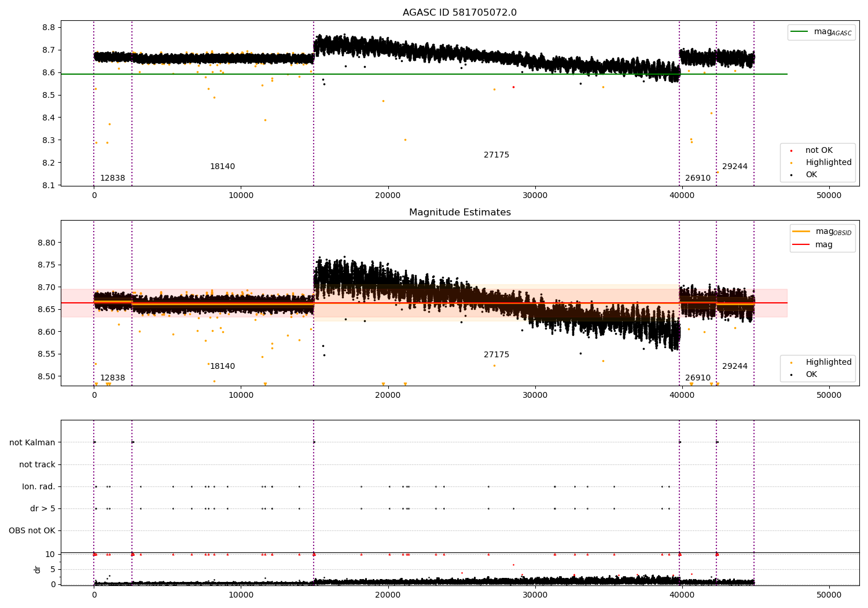Click the 'Ion. rad.' row label
Viewport: 868px width, 608px height.
39,487
